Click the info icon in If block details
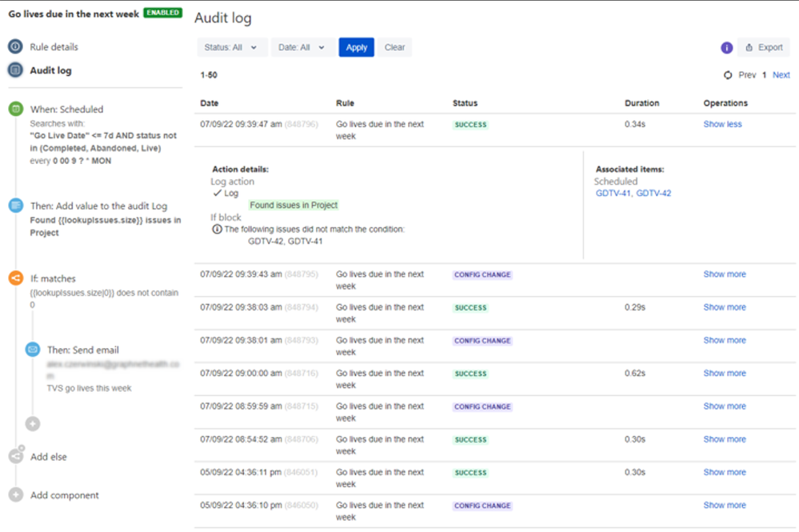 tap(217, 230)
